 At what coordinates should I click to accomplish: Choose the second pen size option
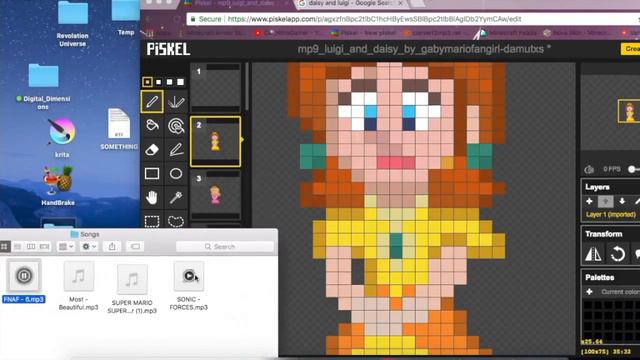(158, 82)
